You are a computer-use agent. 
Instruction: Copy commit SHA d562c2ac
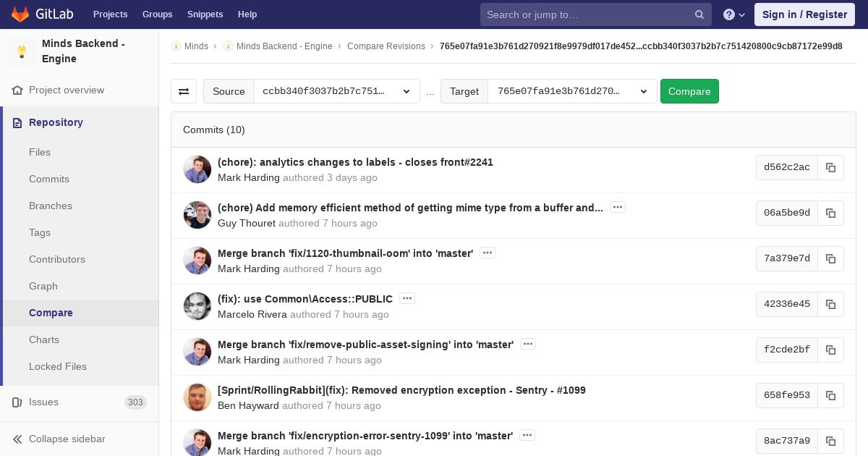pyautogui.click(x=830, y=167)
